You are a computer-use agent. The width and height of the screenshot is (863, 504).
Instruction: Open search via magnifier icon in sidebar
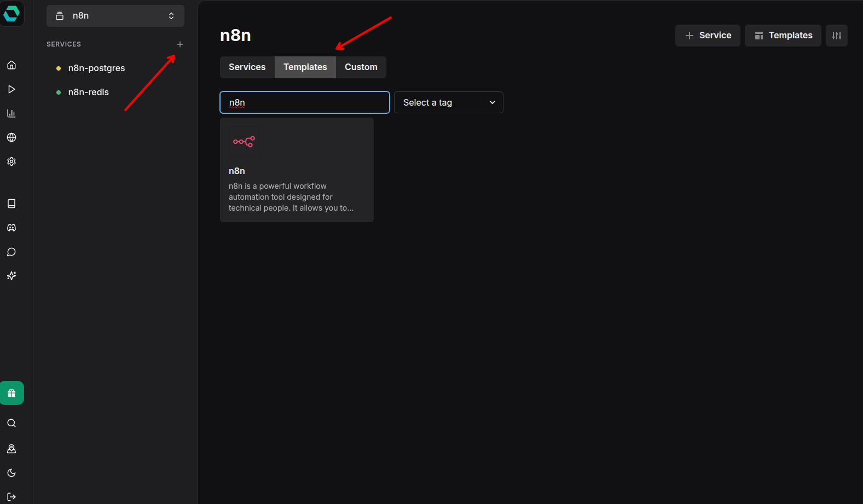click(11, 423)
